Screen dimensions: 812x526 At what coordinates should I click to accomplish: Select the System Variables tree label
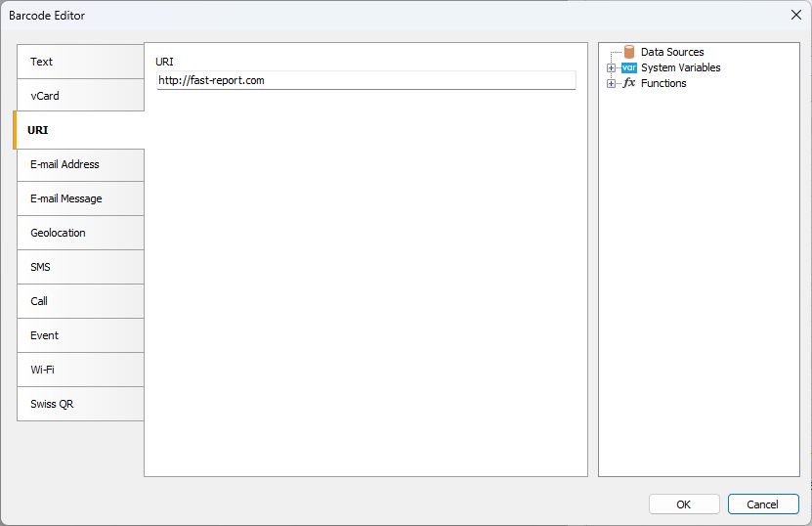pos(680,67)
